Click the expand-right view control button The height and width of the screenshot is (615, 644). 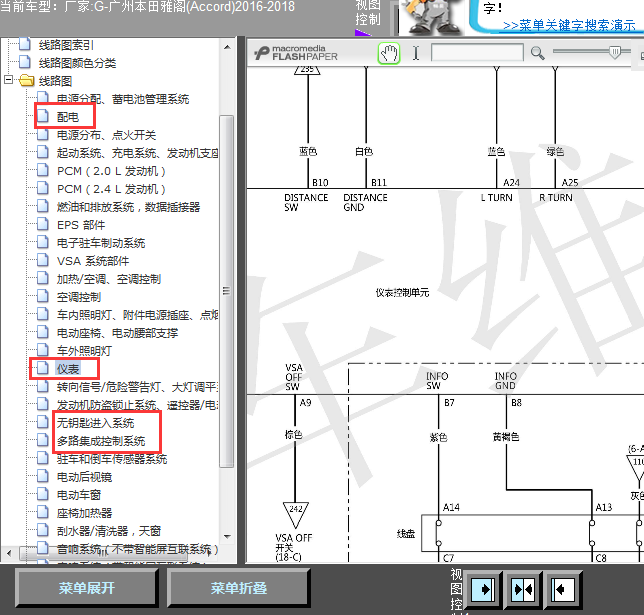[x=483, y=590]
